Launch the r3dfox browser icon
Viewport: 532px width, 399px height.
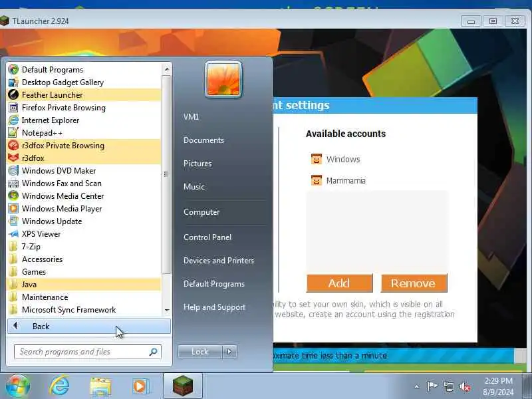click(13, 158)
